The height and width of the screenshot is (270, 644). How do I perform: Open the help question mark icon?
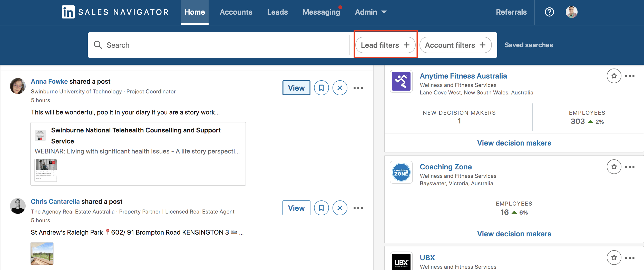pos(549,12)
